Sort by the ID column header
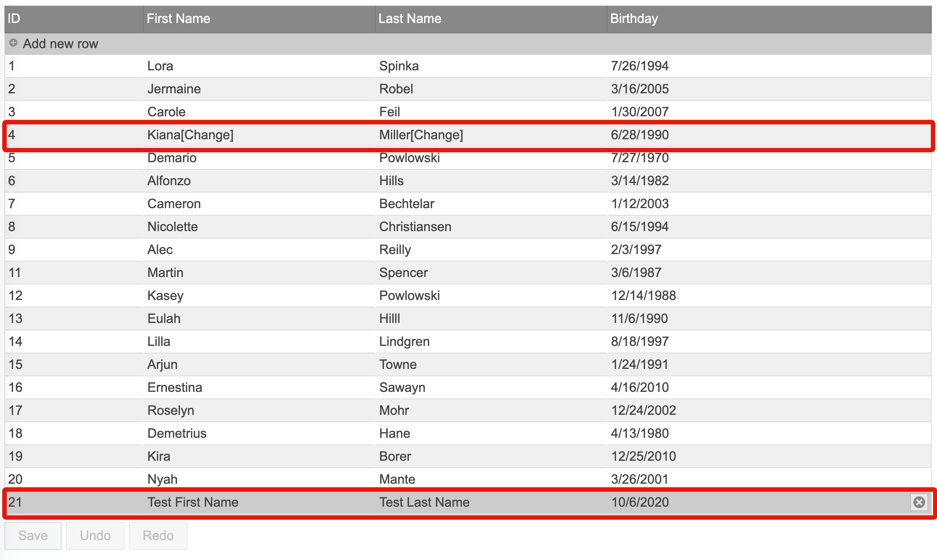Screen dimensions: 937x560 14,19
